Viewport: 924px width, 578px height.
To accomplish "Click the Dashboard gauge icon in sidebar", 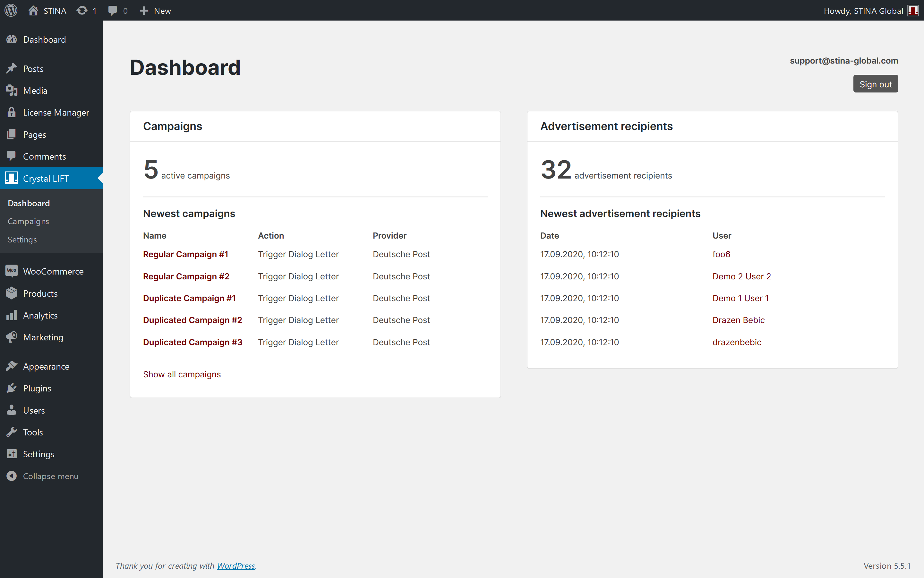I will [x=12, y=39].
